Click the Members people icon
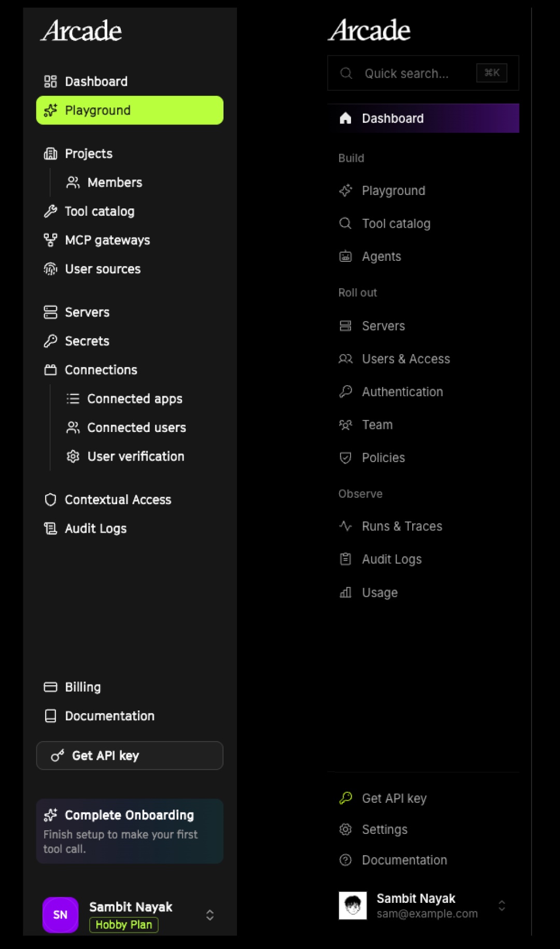 click(73, 183)
